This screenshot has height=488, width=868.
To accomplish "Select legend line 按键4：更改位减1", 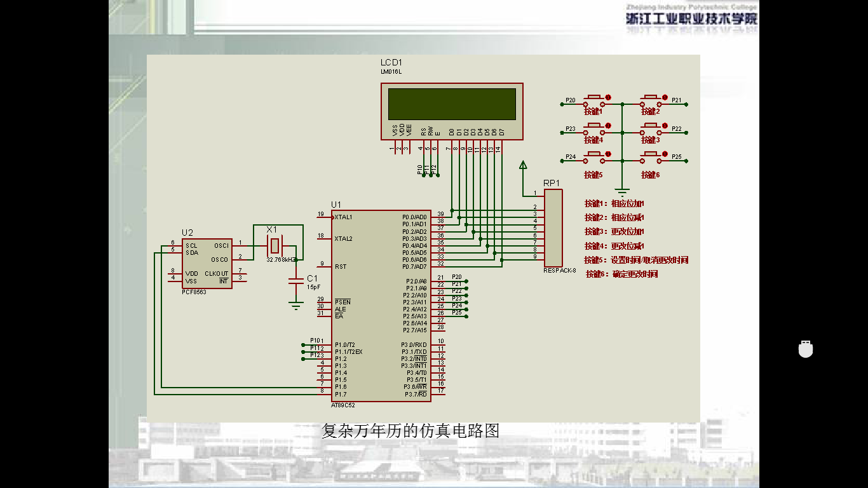I will [614, 246].
